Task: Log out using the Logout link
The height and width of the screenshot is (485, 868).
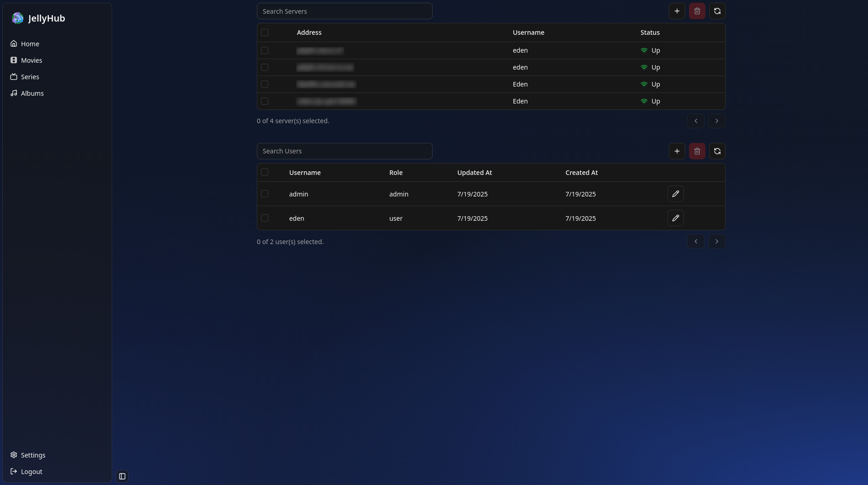Action: point(26,472)
